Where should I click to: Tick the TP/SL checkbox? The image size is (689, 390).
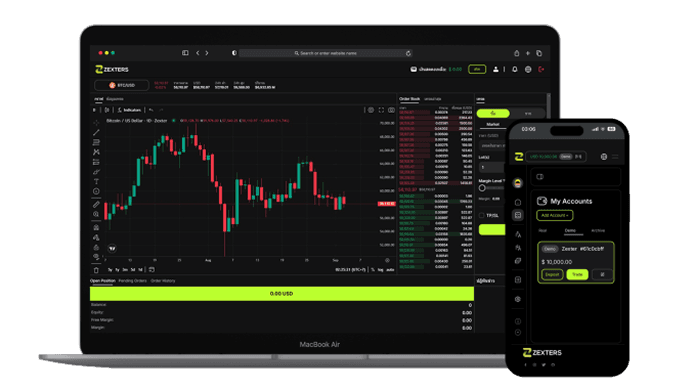482,215
